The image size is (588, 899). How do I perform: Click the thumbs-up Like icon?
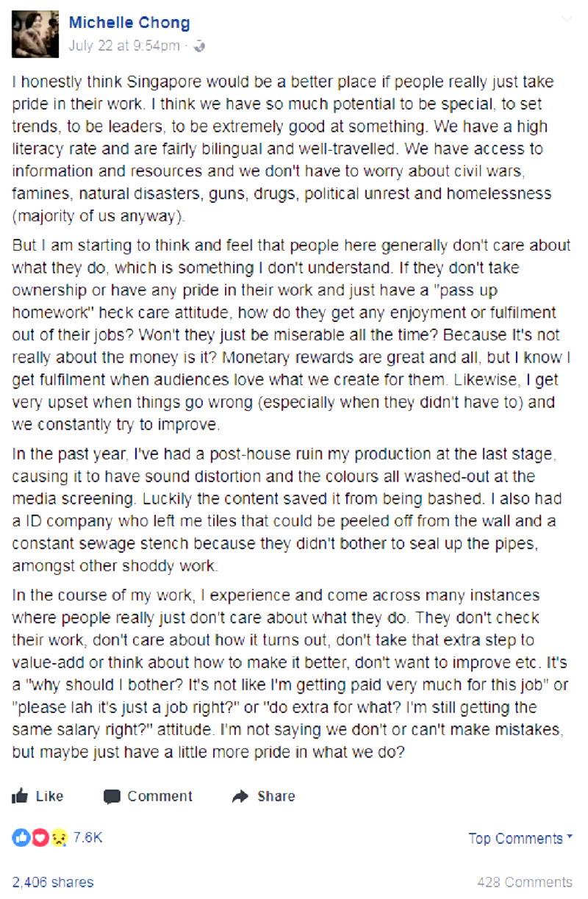[x=20, y=795]
